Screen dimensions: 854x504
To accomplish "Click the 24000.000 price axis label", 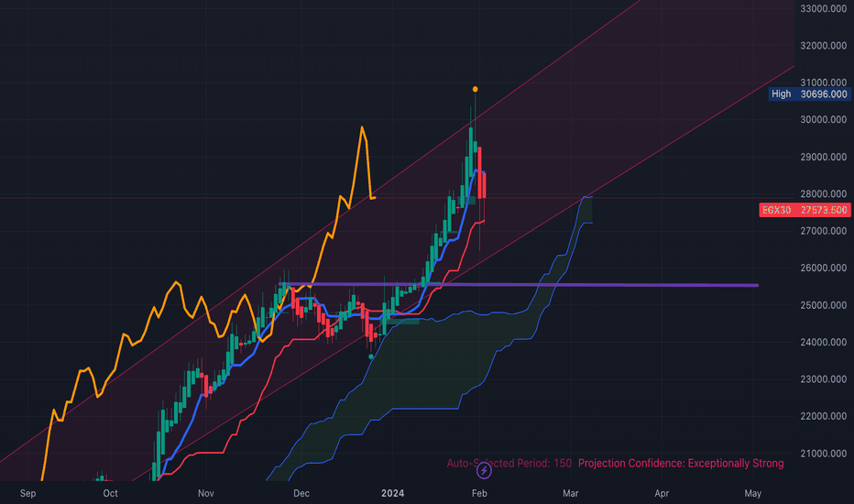I will coord(824,342).
